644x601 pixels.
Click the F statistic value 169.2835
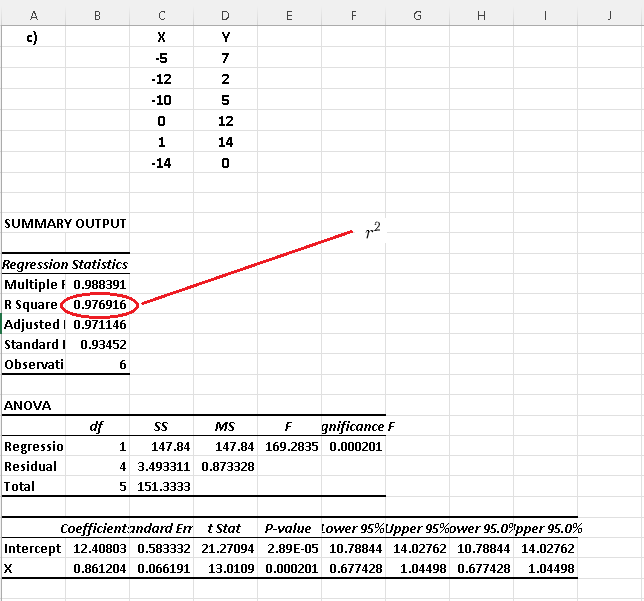[x=288, y=446]
